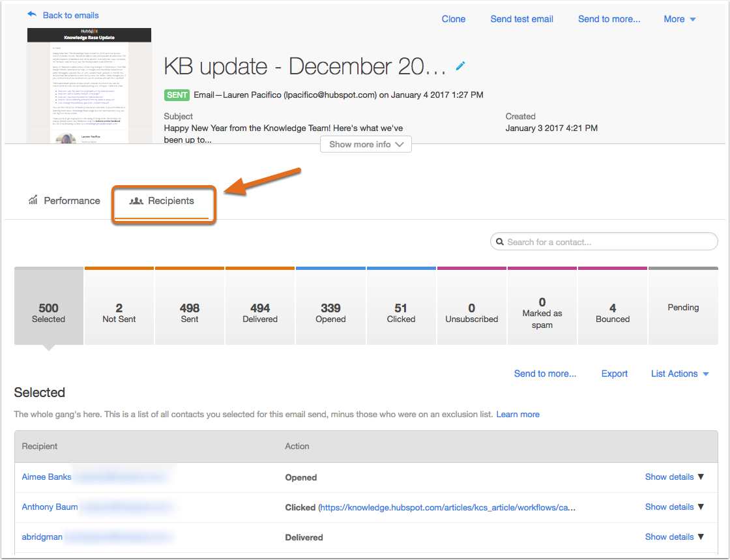Viewport: 730px width, 560px height.
Task: Open the List Actions dropdown
Action: pos(680,374)
